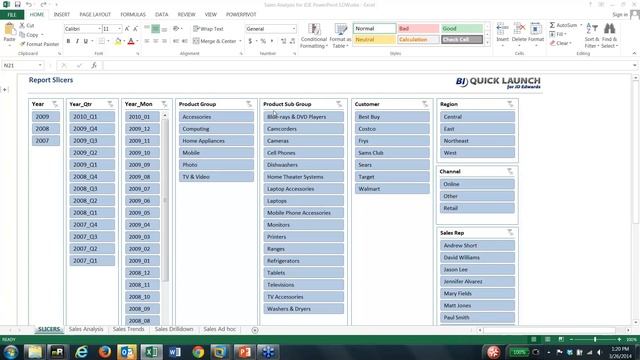
Task: Apply the Good cell style
Action: [462, 29]
